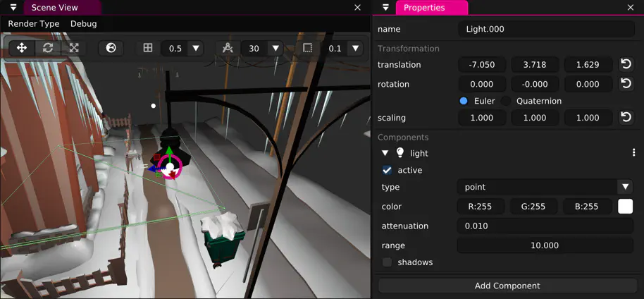Toggle world/local space globe icon

click(111, 48)
